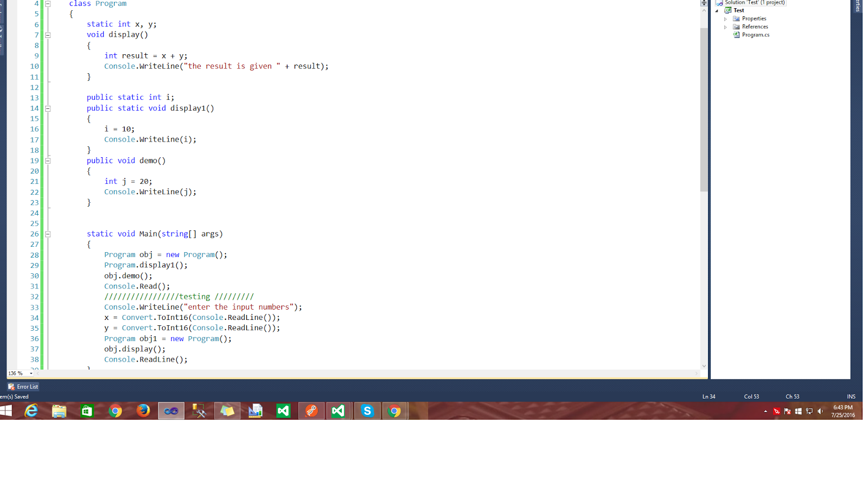The height and width of the screenshot is (488, 868).
Task: Click the Error List icon in bottom panel
Action: [12, 386]
